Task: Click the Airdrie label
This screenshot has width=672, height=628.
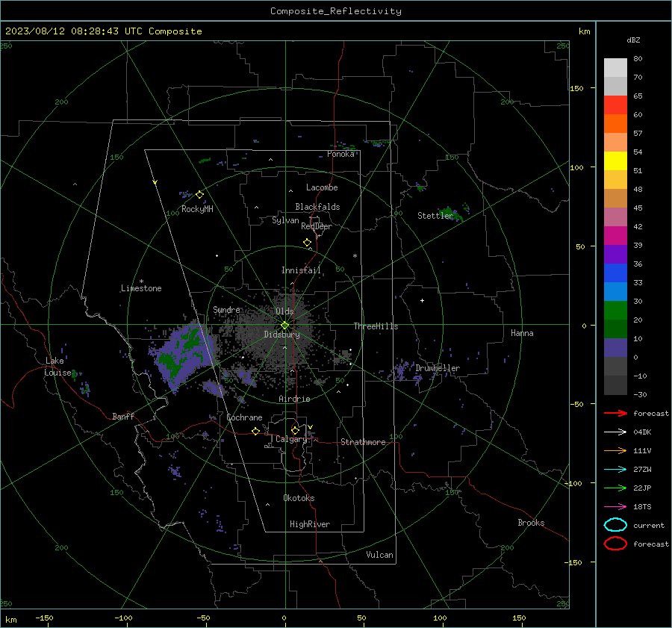Action: [x=294, y=399]
